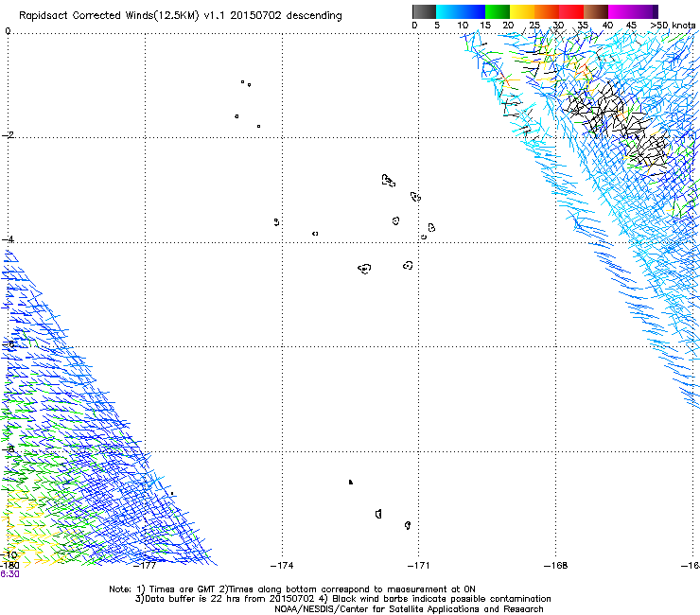
Task: Click the '-177' longitude axis label
Action: pyautogui.click(x=146, y=566)
